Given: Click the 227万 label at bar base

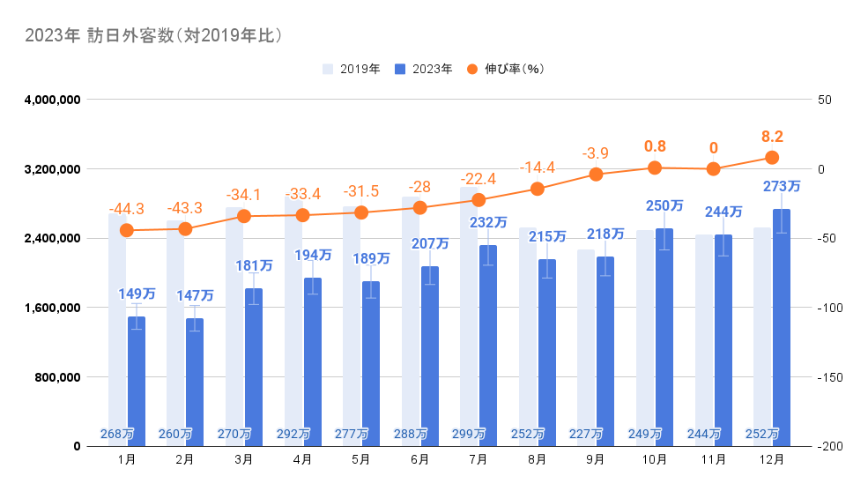Looking at the screenshot, I should (x=586, y=434).
